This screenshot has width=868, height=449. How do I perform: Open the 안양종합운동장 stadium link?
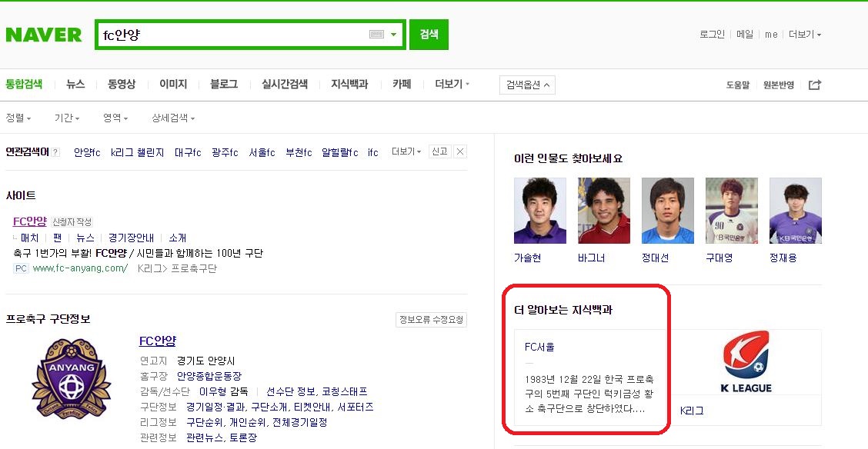[209, 376]
